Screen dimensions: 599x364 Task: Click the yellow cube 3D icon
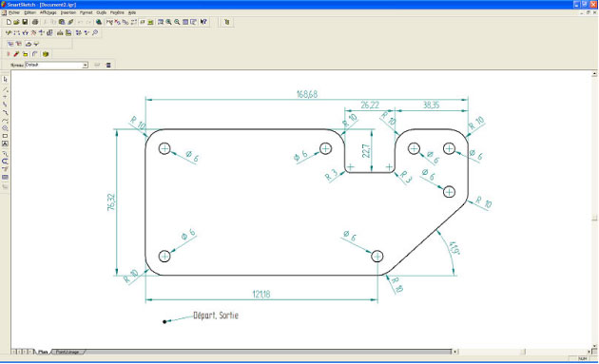click(x=46, y=54)
